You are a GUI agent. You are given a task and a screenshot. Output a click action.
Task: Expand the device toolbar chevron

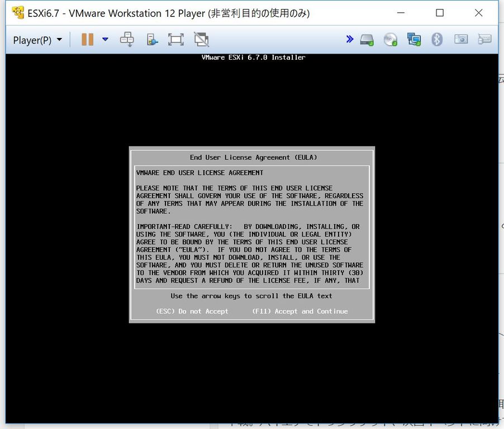[x=350, y=39]
